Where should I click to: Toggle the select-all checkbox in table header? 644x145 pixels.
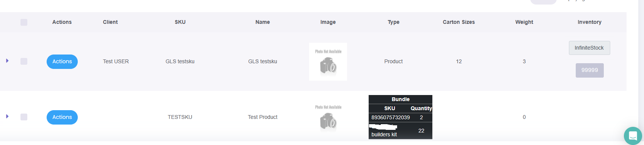tap(24, 22)
